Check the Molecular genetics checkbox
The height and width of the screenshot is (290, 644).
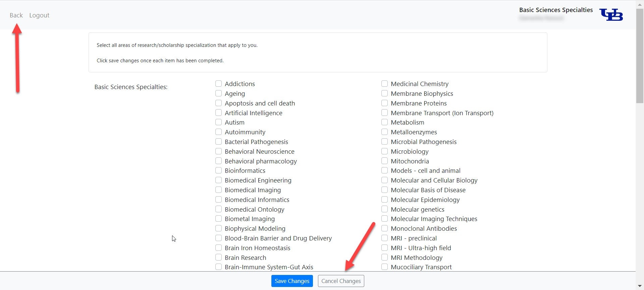pos(385,209)
